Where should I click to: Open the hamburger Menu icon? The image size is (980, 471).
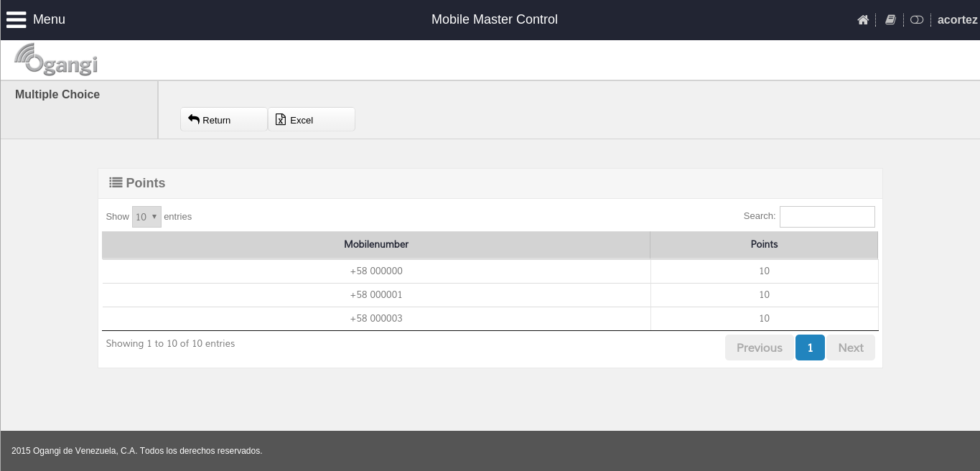pos(16,19)
